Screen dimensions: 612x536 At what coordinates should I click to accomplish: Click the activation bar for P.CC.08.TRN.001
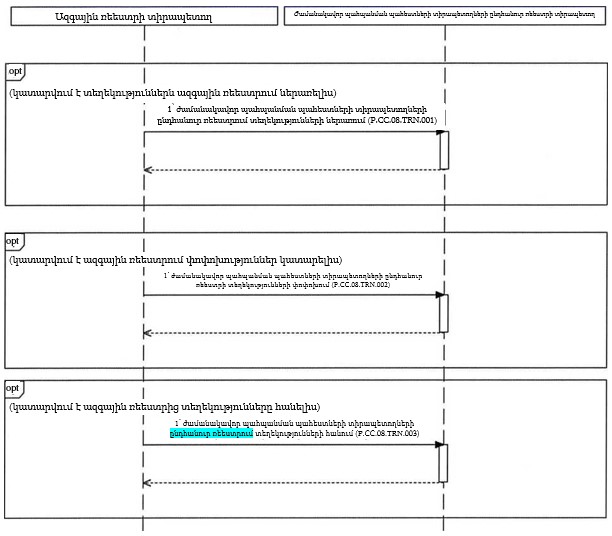(x=443, y=150)
